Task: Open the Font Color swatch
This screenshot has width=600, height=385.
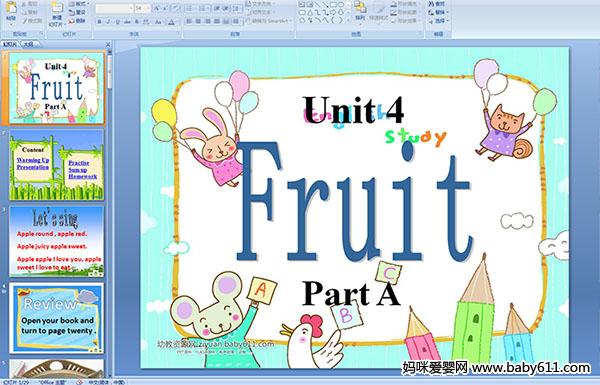Action: click(x=171, y=22)
